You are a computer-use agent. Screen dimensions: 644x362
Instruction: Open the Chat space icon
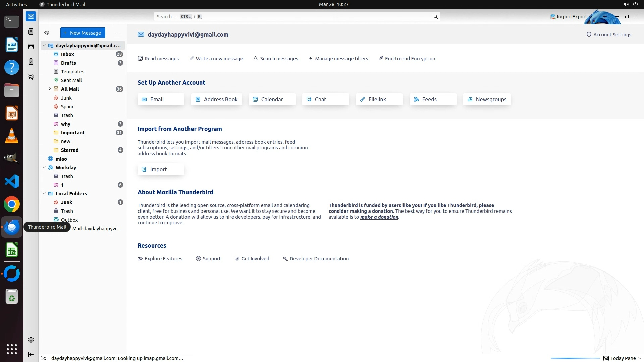click(31, 77)
